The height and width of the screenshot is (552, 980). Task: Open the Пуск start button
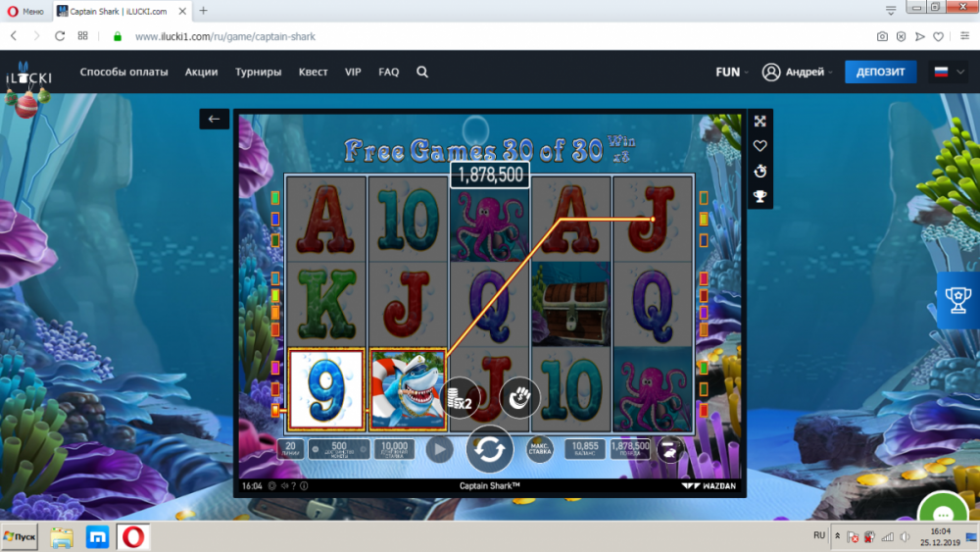pos(20,536)
